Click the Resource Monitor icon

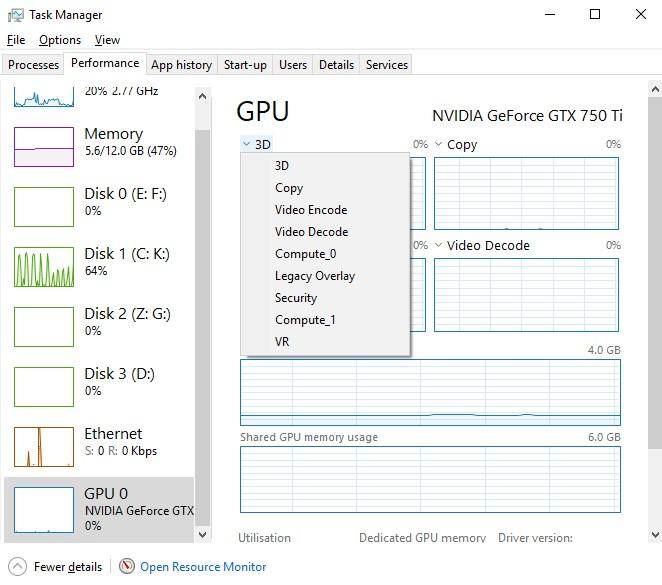point(127,567)
